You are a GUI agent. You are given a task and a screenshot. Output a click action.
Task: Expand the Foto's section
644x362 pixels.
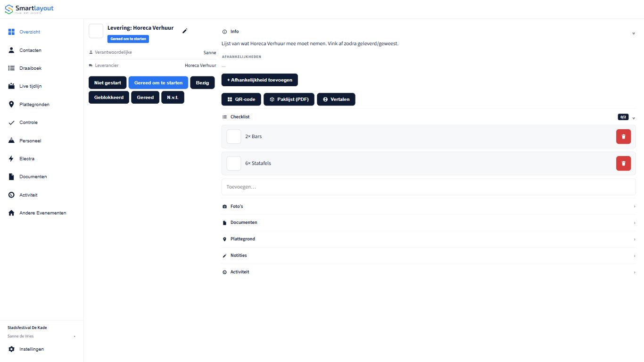tap(429, 206)
